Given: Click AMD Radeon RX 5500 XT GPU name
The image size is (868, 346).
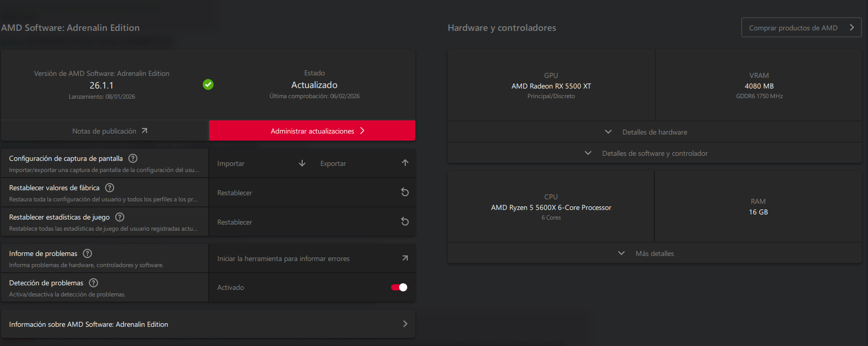Looking at the screenshot, I should 551,86.
